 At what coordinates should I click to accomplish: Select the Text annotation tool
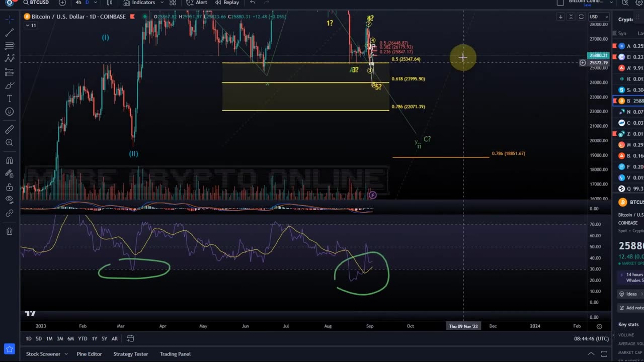(x=9, y=99)
